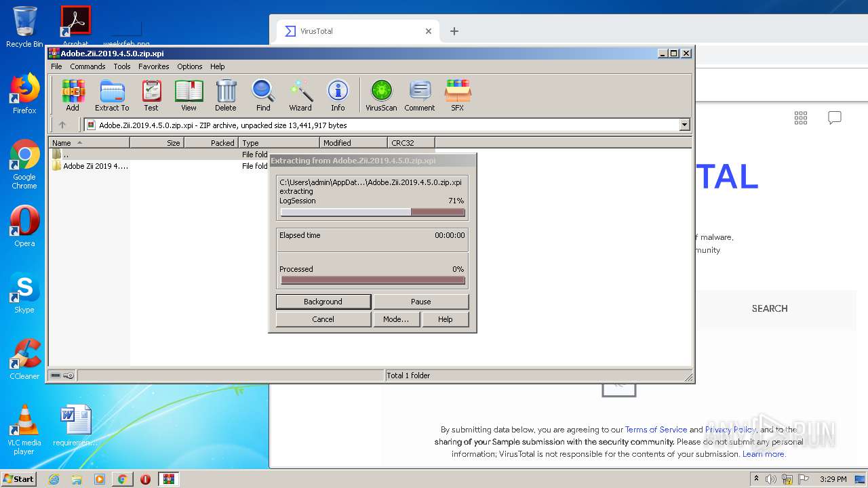Click the Processed total progress bar
This screenshot has height=488, width=868.
coord(372,280)
